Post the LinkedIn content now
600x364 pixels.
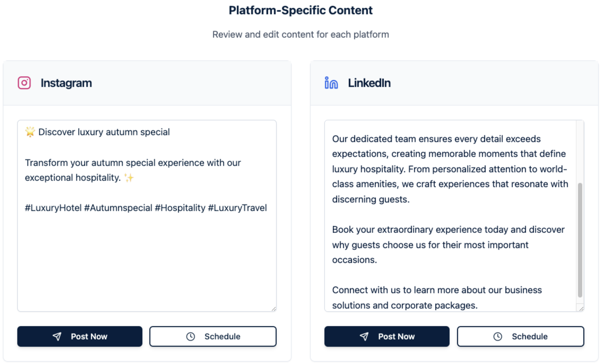pos(387,336)
